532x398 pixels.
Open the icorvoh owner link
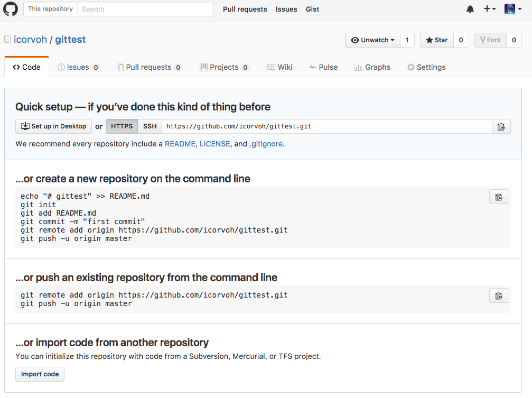tap(30, 40)
